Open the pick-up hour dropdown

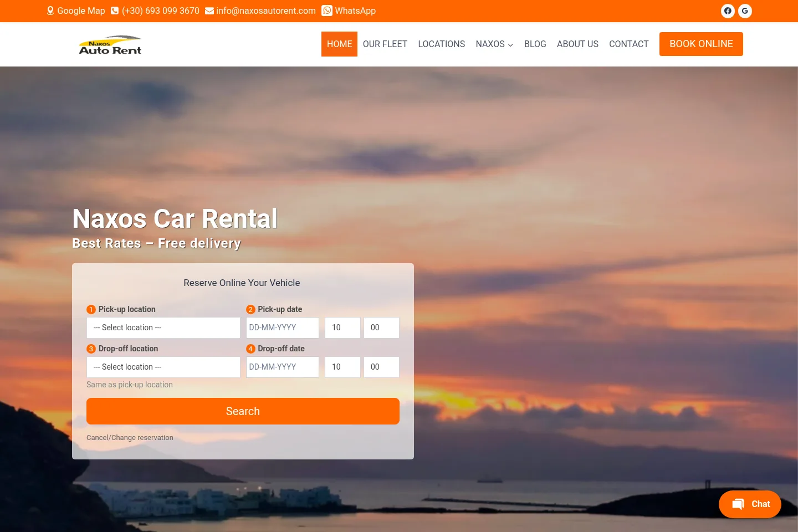[342, 328]
